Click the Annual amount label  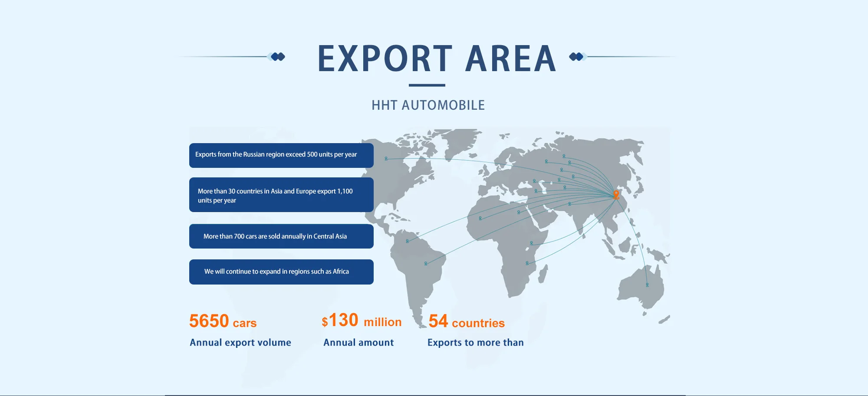pyautogui.click(x=358, y=343)
